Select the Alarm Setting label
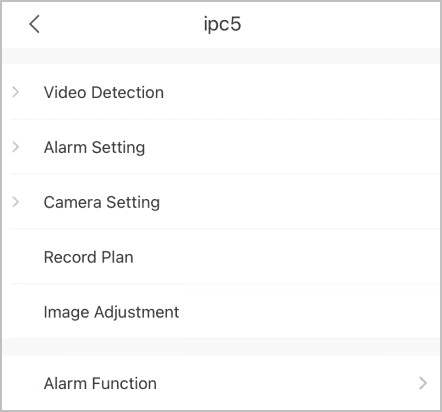The height and width of the screenshot is (412, 442). tap(94, 148)
